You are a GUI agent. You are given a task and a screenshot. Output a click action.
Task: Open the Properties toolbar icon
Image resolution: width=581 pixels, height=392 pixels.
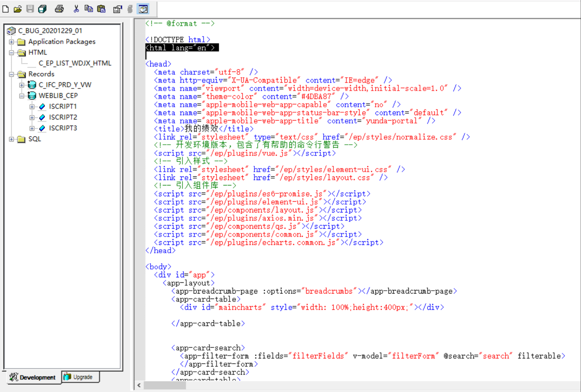[x=118, y=9]
